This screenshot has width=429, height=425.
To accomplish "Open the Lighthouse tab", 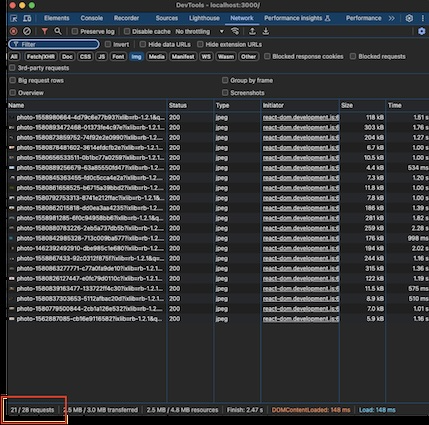I will [204, 18].
